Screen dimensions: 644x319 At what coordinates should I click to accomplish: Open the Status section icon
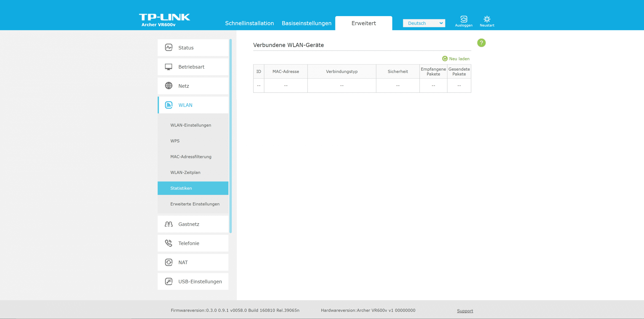[169, 47]
